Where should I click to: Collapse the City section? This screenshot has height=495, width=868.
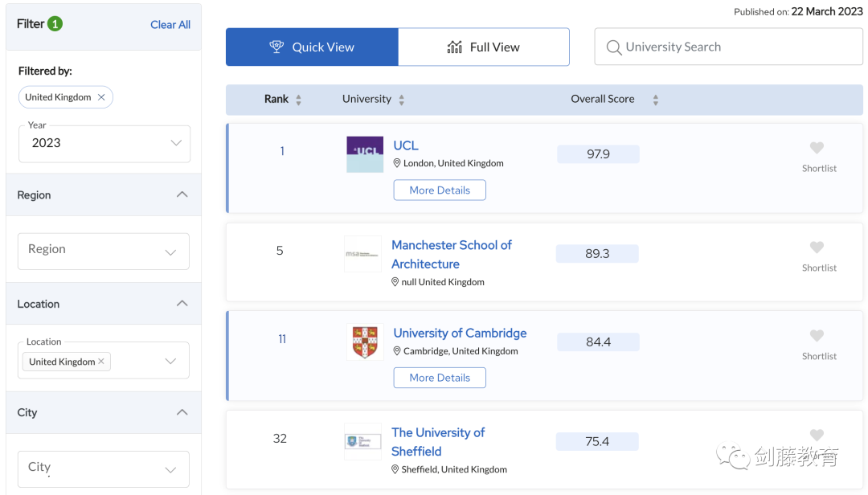pyautogui.click(x=182, y=412)
